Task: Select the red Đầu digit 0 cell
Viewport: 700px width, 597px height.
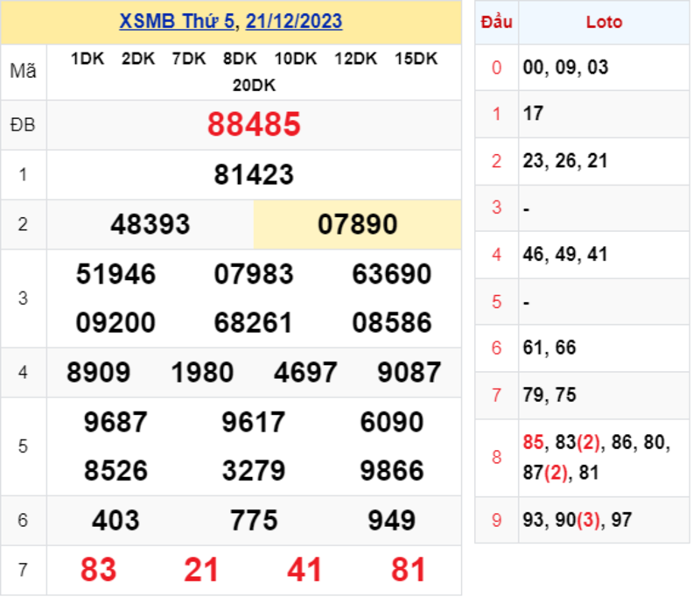Action: 496,67
